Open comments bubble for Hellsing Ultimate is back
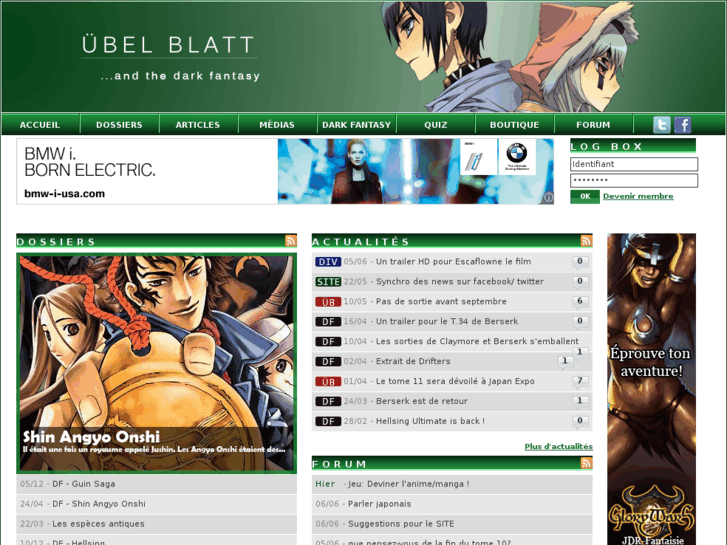The height and width of the screenshot is (545, 727). [x=580, y=422]
